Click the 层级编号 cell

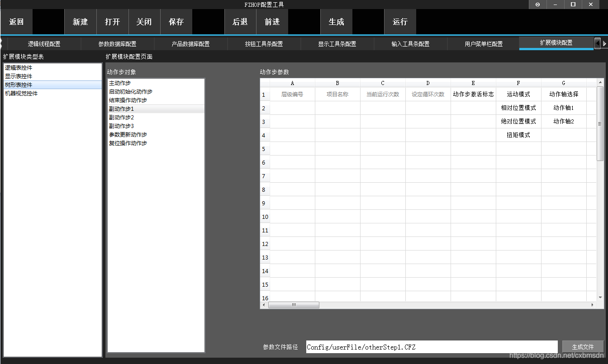point(292,95)
